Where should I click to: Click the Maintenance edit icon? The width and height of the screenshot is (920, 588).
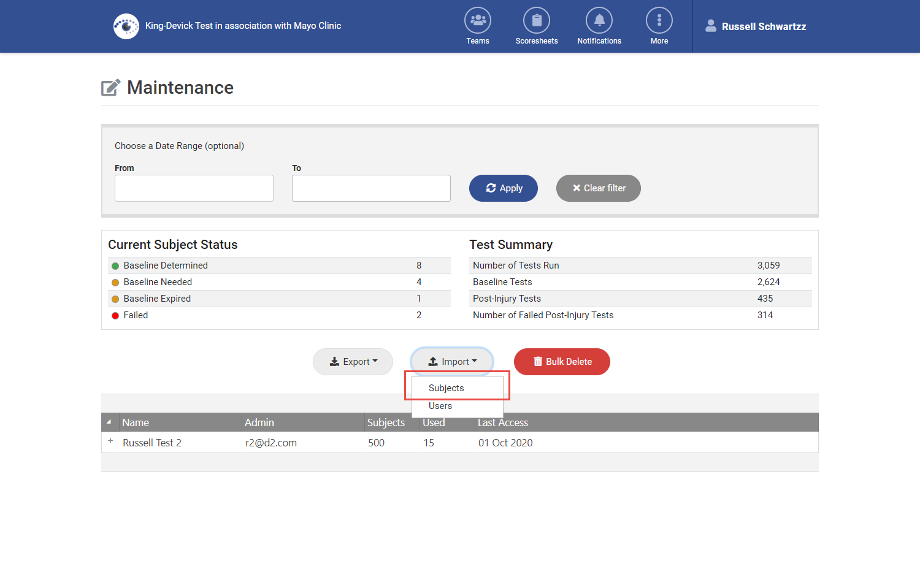pos(110,88)
